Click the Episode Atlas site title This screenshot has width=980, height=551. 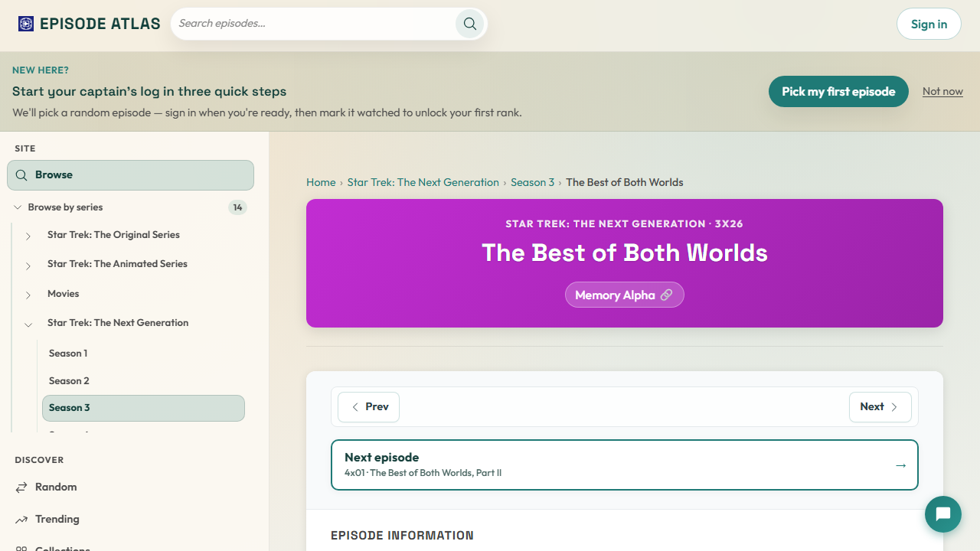(x=100, y=24)
